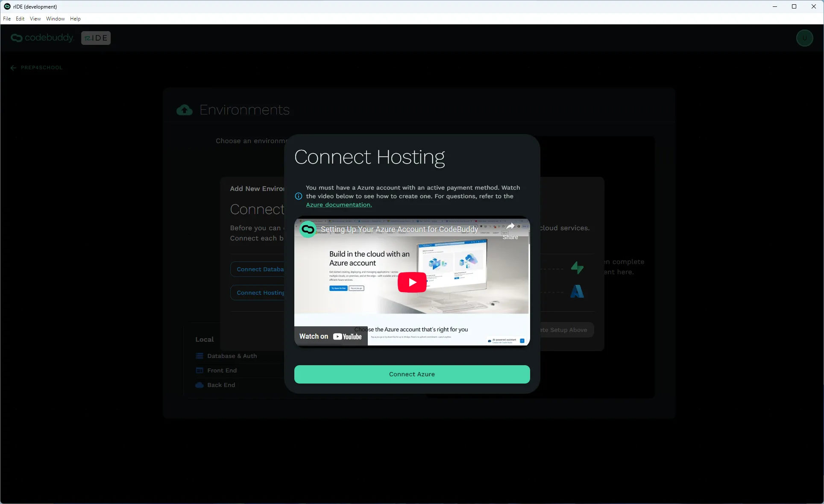This screenshot has width=824, height=504.
Task: Play the Azure setup YouTube video
Action: click(x=412, y=282)
